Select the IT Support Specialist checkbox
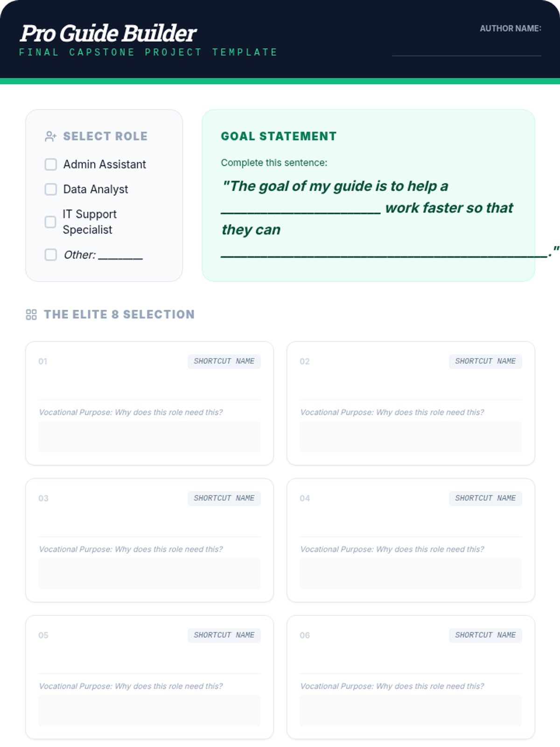The width and height of the screenshot is (560, 747). coord(50,222)
